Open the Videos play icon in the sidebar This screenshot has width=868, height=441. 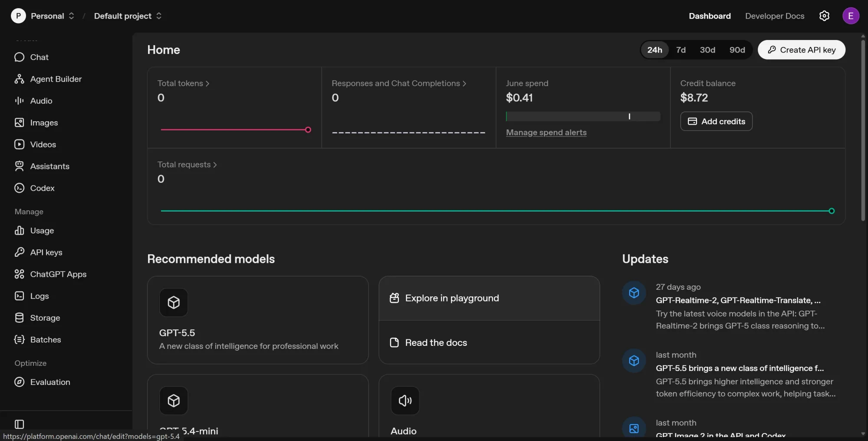tap(19, 144)
